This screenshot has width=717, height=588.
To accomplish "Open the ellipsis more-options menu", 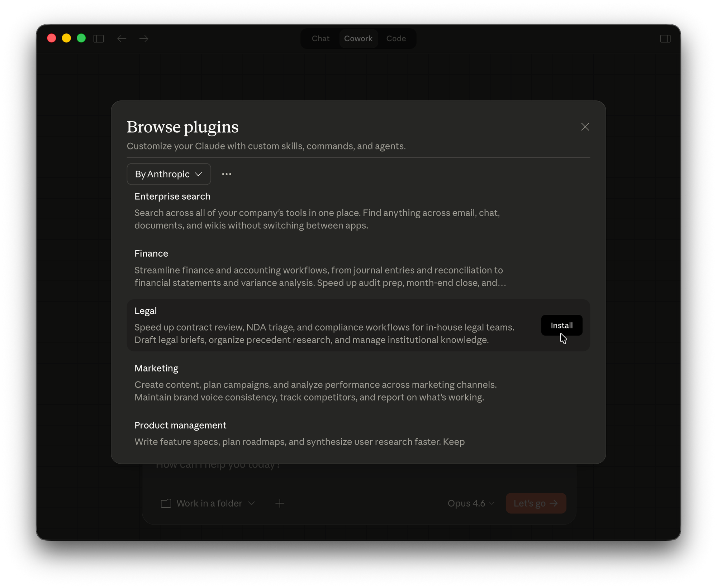I will pos(226,174).
